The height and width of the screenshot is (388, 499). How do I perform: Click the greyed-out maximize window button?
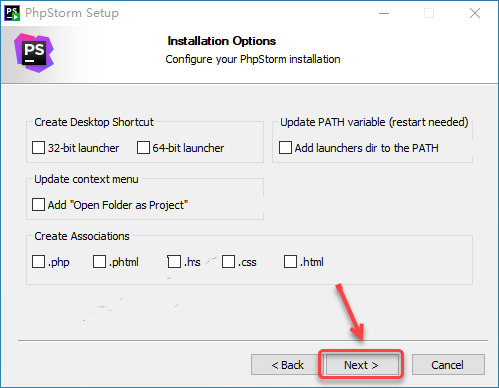(x=429, y=13)
